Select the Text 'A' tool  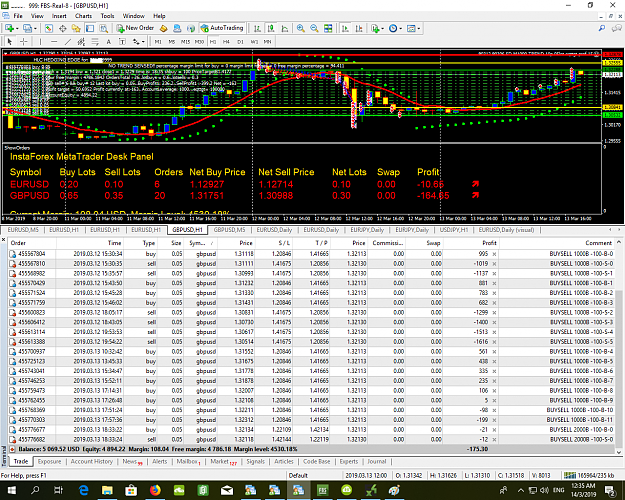click(108, 41)
